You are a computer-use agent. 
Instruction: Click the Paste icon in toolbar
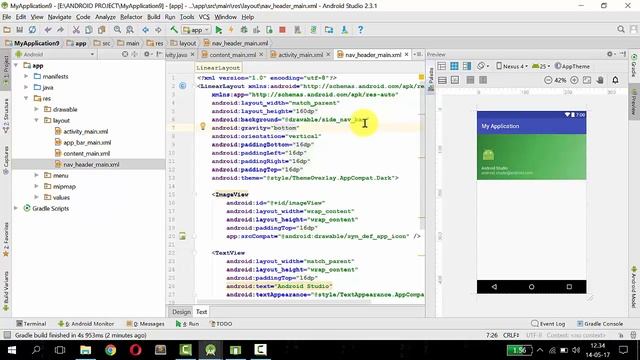(101, 30)
